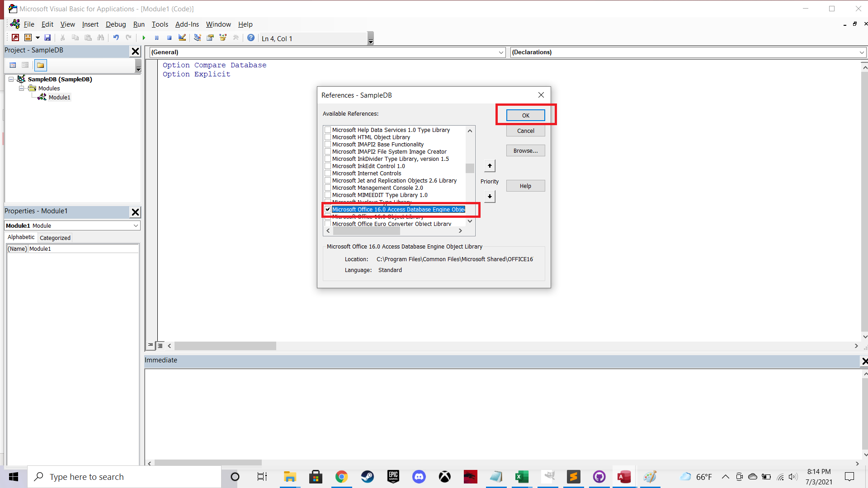Open the Run menu
Image resolution: width=868 pixels, height=488 pixels.
tap(139, 24)
